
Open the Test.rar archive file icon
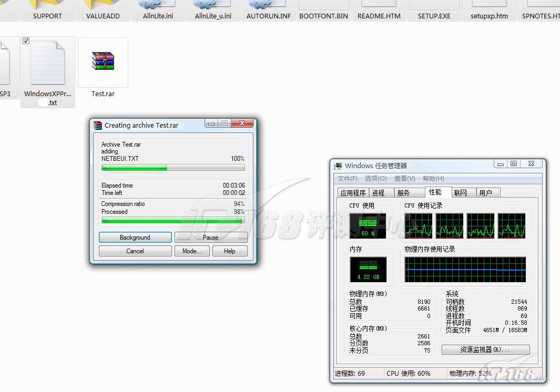(x=103, y=61)
